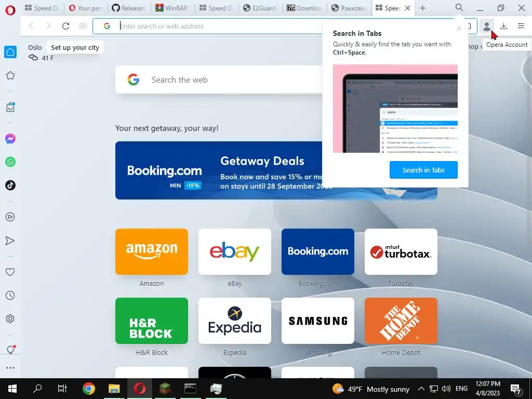Open a new tab with plus button
The image size is (532, 399).
point(422,8)
